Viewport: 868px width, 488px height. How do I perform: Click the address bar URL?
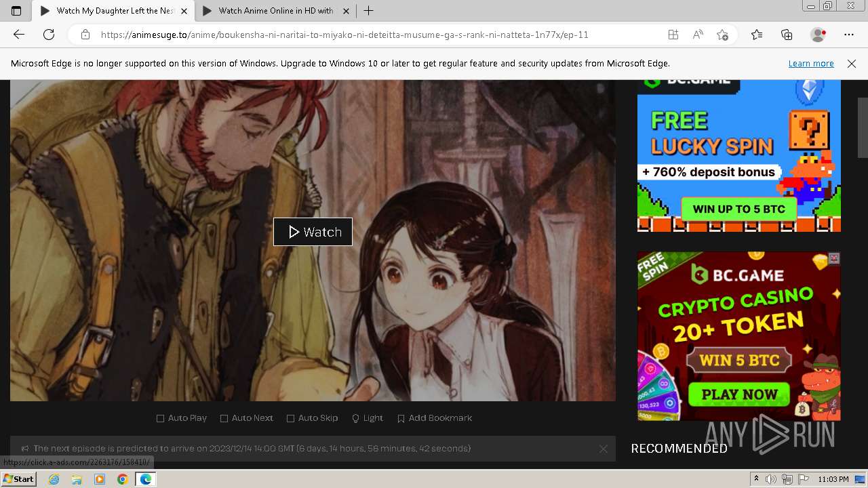(344, 35)
